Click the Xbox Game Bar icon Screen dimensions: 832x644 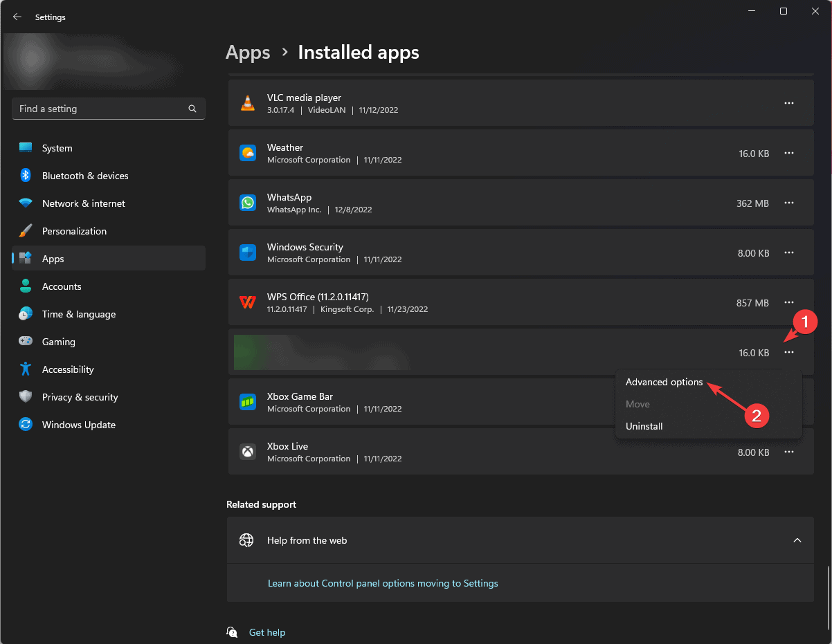point(247,402)
